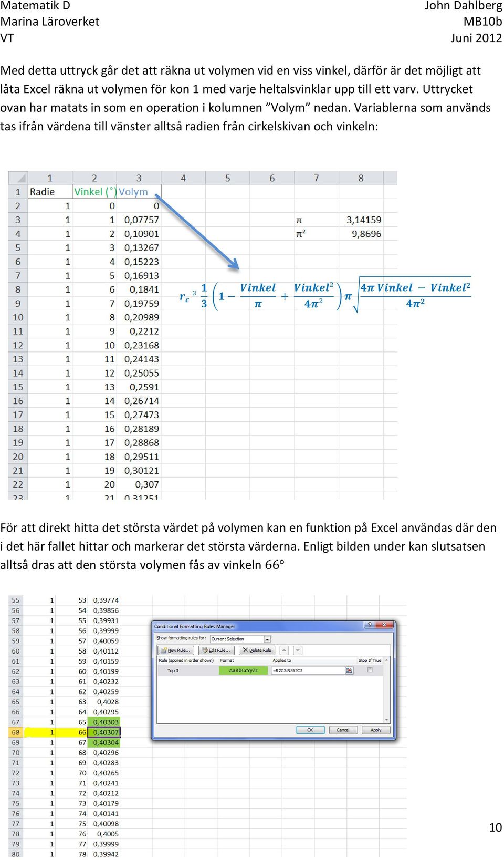Click Apply in the Rules Manager
Viewport: 504px width, 860px height.
point(376,730)
